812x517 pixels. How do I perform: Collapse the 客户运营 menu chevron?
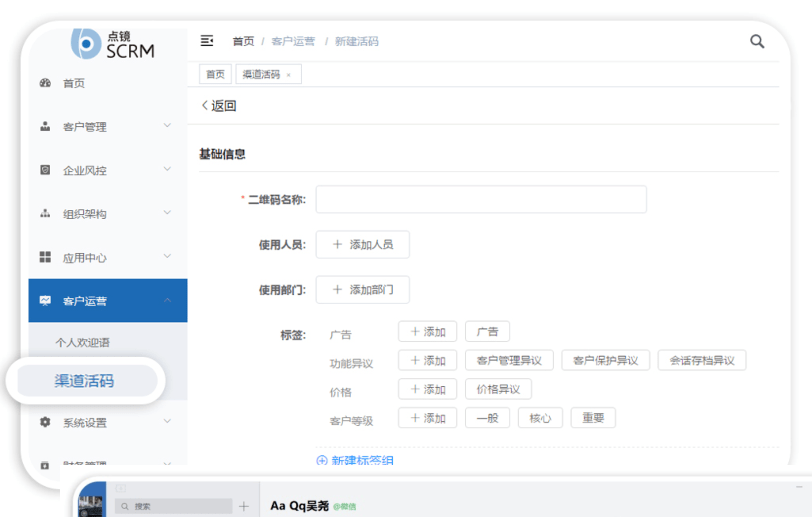[x=167, y=300]
